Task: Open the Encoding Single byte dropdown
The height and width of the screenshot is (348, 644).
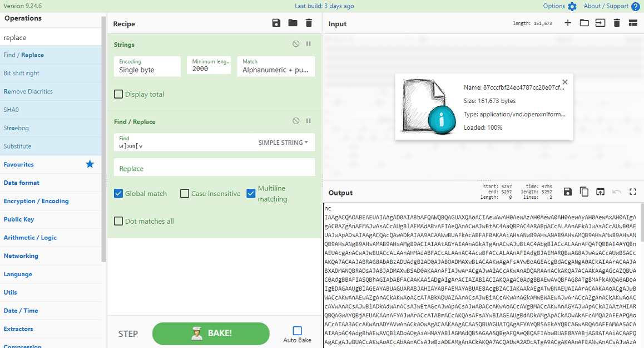Action: pos(147,66)
